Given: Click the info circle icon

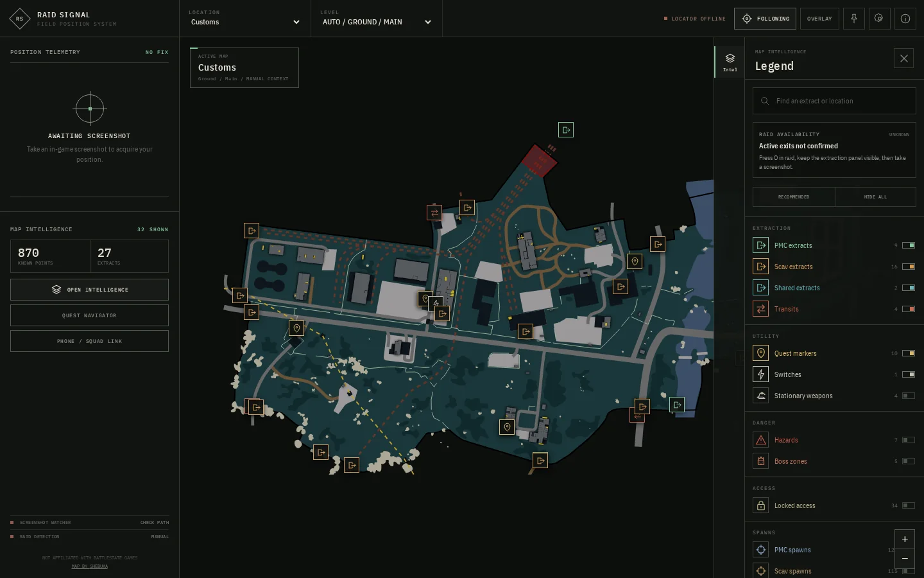Looking at the screenshot, I should [x=905, y=19].
